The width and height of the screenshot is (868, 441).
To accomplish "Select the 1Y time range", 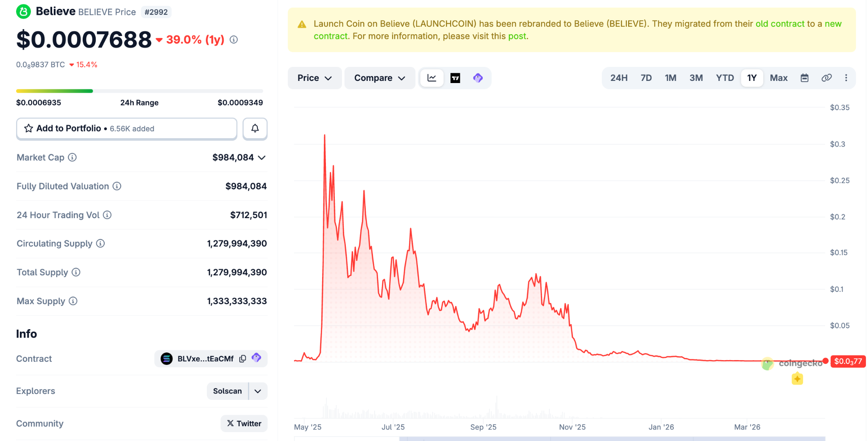I will [751, 78].
